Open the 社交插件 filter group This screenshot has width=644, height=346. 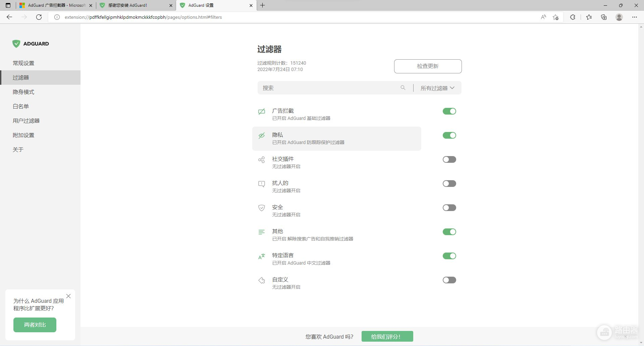(x=336, y=162)
